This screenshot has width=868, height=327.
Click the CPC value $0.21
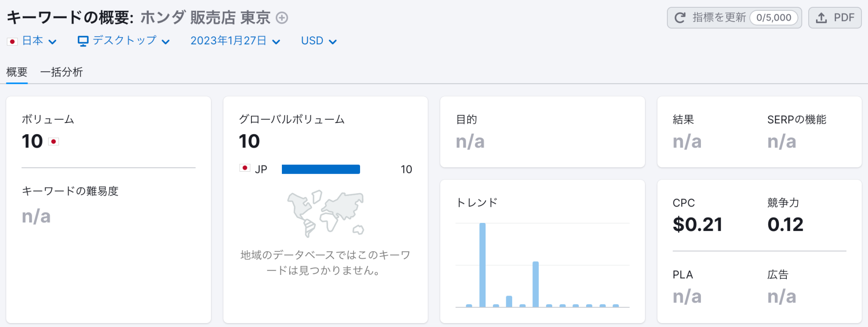[x=697, y=225]
